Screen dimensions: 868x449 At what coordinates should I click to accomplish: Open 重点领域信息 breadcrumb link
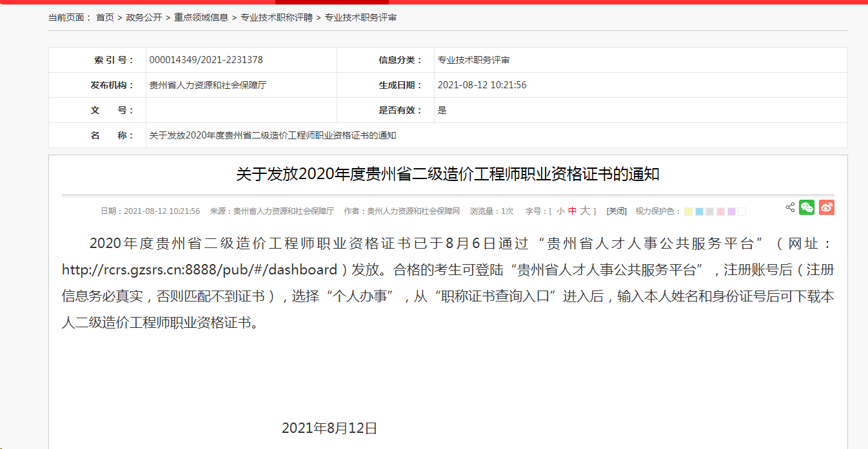point(201,17)
